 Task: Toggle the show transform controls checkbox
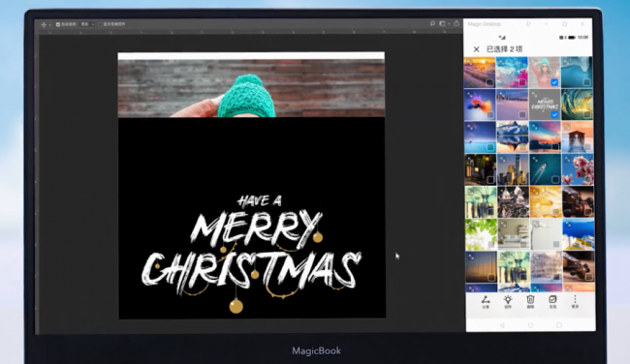click(x=101, y=24)
